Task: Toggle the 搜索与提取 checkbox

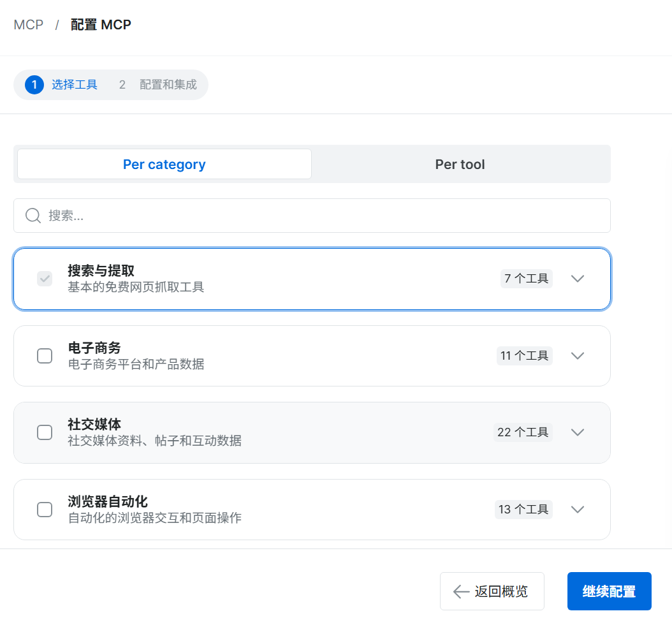Action: point(45,279)
